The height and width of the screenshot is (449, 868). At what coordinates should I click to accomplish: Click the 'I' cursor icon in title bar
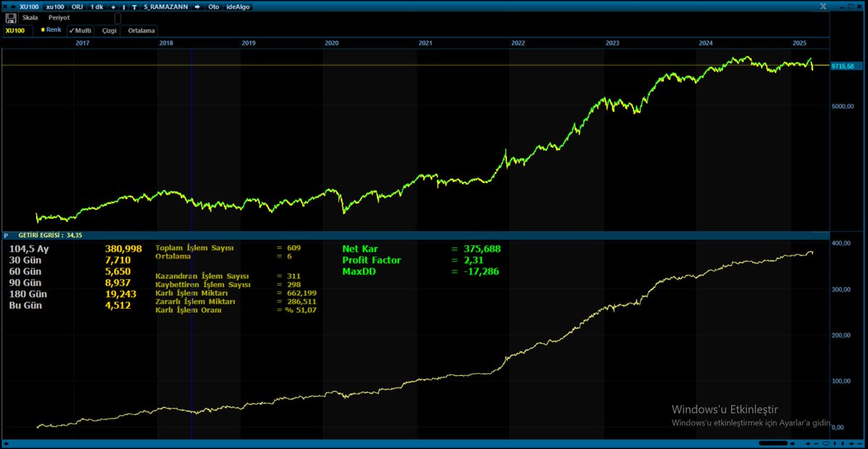124,7
